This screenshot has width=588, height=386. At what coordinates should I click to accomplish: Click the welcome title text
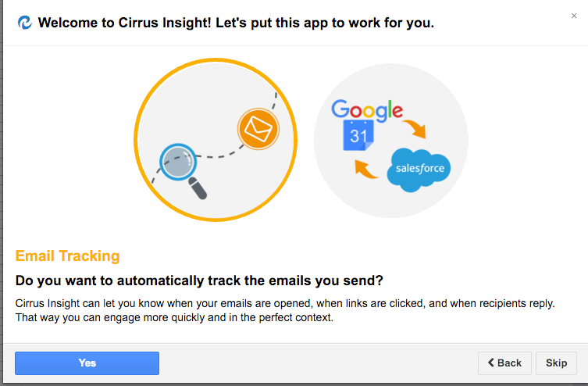pos(237,23)
